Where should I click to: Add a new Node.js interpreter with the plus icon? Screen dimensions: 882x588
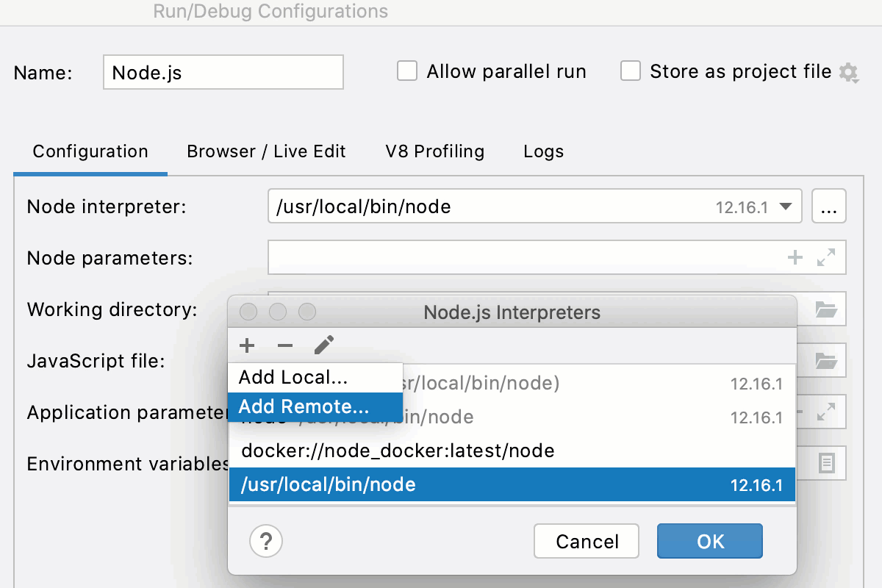(247, 345)
